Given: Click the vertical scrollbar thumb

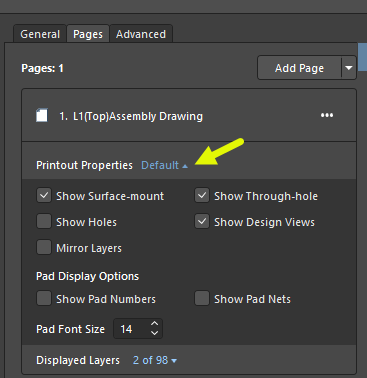Looking at the screenshot, I should [362, 57].
